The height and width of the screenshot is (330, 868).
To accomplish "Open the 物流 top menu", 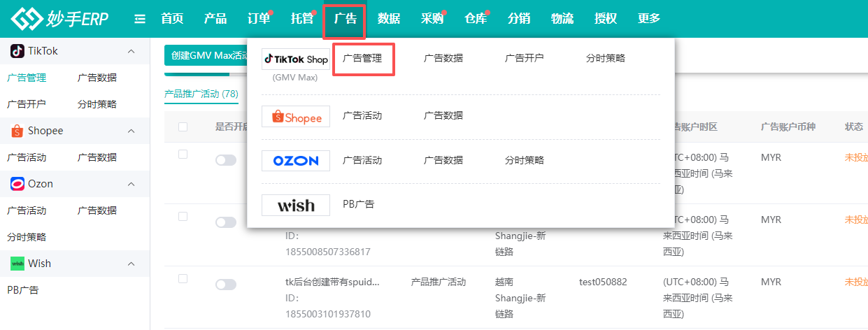I will pyautogui.click(x=562, y=19).
